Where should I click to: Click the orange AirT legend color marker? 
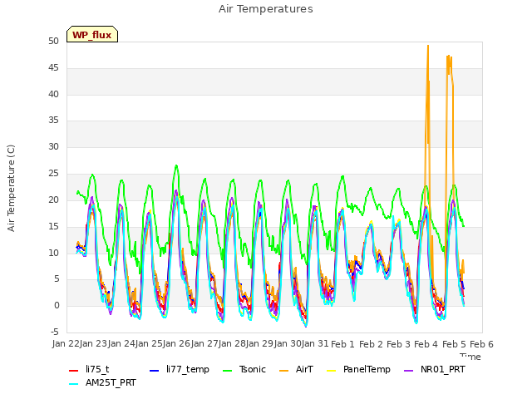coord(284,371)
